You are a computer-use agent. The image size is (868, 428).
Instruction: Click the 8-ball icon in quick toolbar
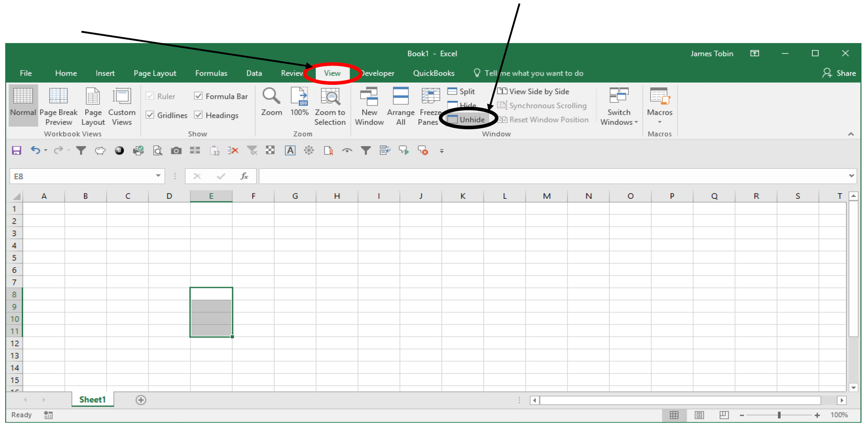coord(119,150)
